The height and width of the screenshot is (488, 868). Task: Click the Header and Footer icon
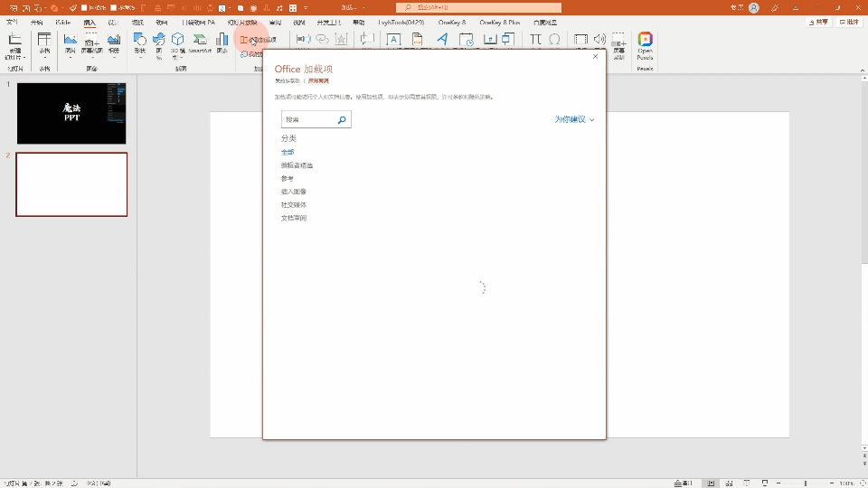click(x=418, y=39)
